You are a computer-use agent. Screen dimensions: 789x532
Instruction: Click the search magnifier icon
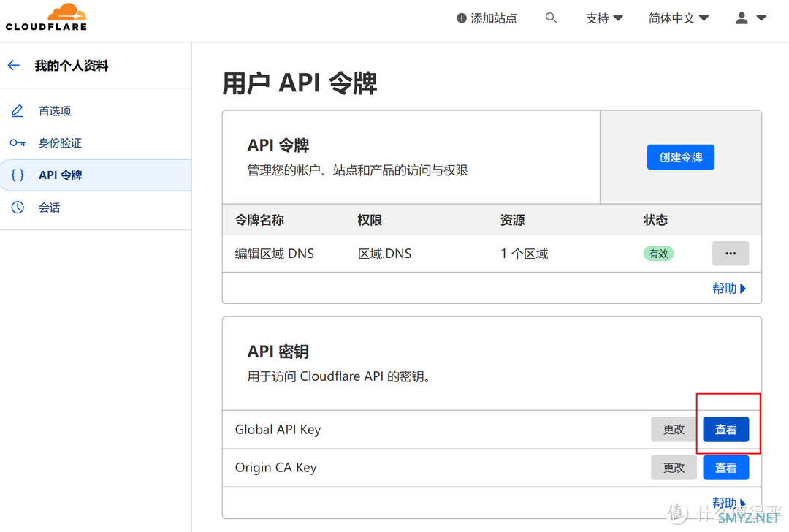tap(551, 18)
